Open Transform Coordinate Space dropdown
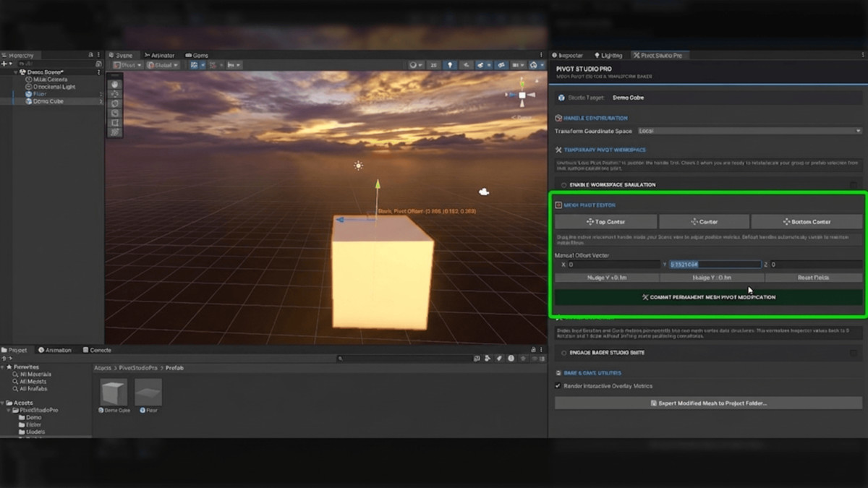 coord(750,131)
